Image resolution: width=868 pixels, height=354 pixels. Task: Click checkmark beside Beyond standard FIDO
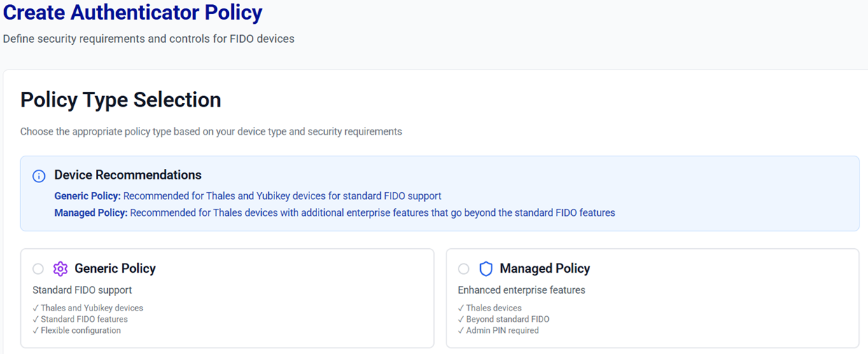[461, 320]
